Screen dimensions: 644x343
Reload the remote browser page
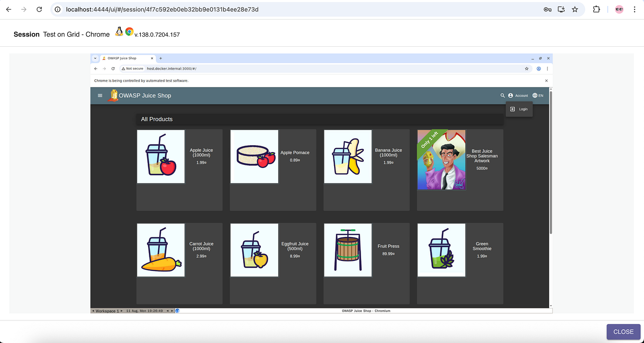point(113,68)
